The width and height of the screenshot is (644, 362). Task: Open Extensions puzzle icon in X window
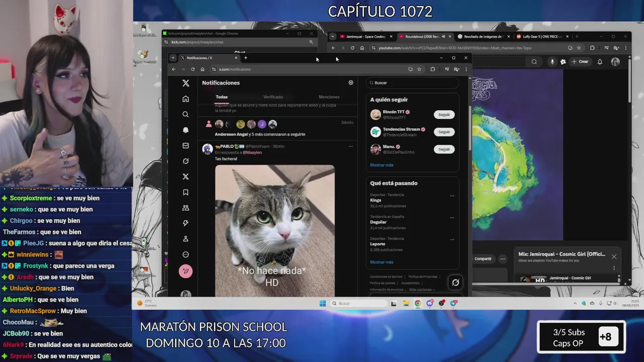click(x=433, y=69)
